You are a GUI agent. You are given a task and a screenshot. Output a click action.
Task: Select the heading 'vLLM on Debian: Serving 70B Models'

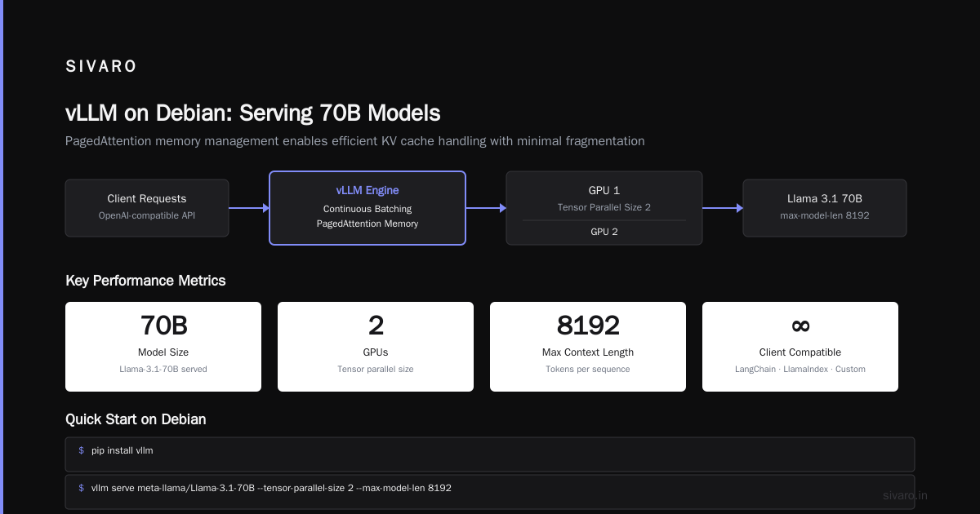click(253, 113)
